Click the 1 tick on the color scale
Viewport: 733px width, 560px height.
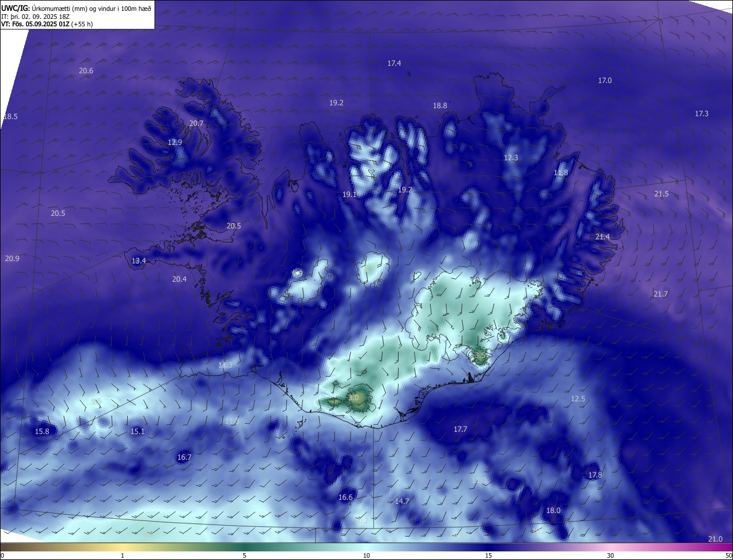(123, 555)
